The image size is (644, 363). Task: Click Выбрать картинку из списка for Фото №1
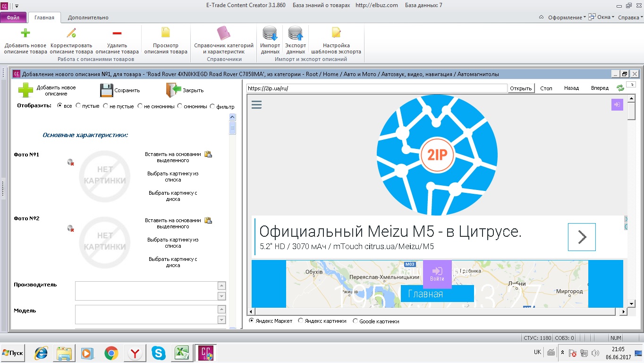pos(173,177)
